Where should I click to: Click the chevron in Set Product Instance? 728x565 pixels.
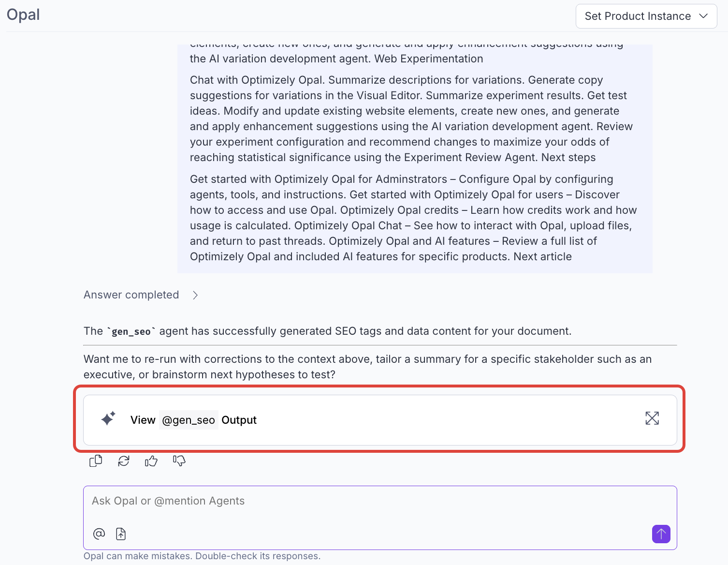click(x=704, y=16)
